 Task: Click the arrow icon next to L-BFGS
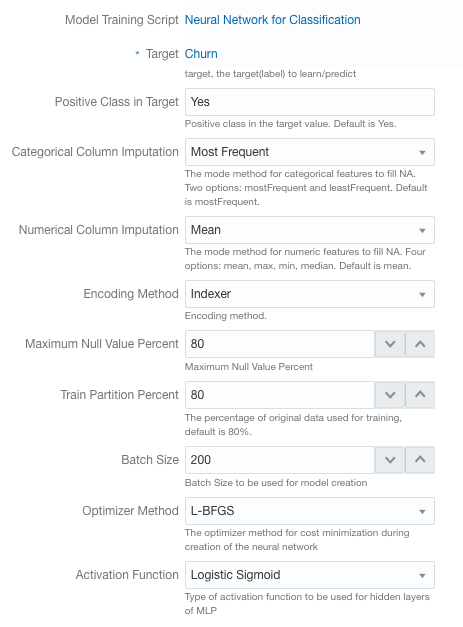[422, 512]
